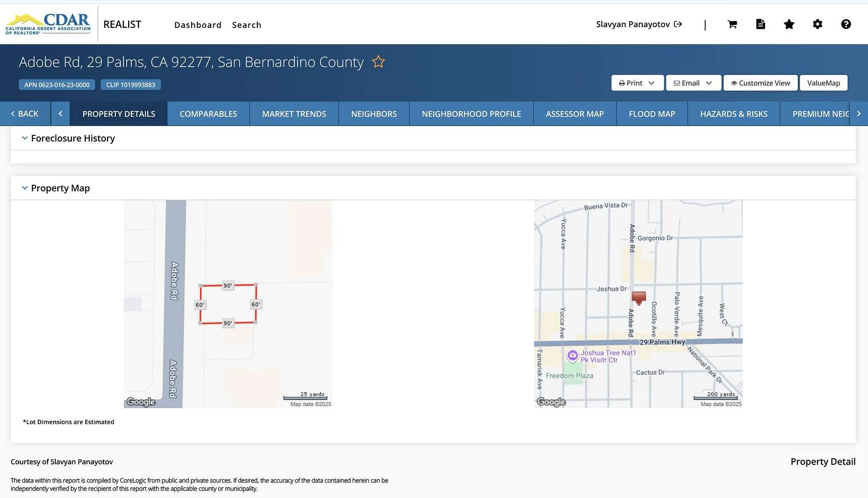Image resolution: width=868 pixels, height=498 pixels.
Task: Open the Market Trends tab
Action: 293,114
